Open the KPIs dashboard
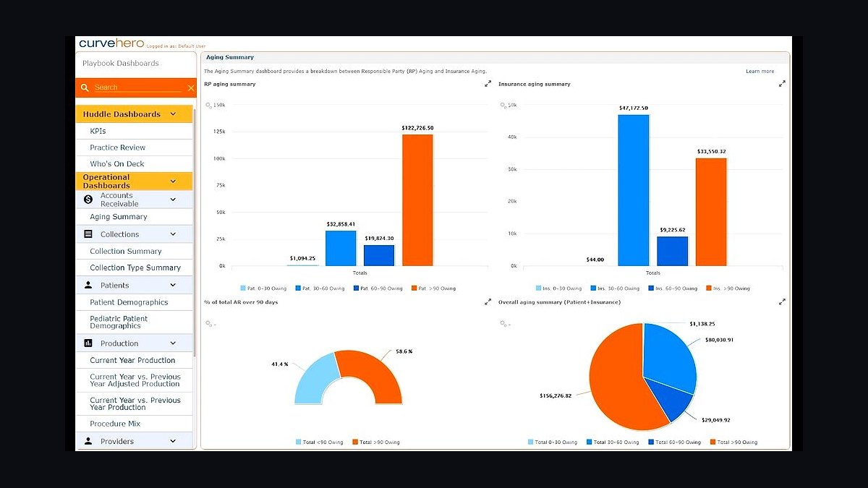Image resolution: width=868 pixels, height=488 pixels. pos(135,132)
